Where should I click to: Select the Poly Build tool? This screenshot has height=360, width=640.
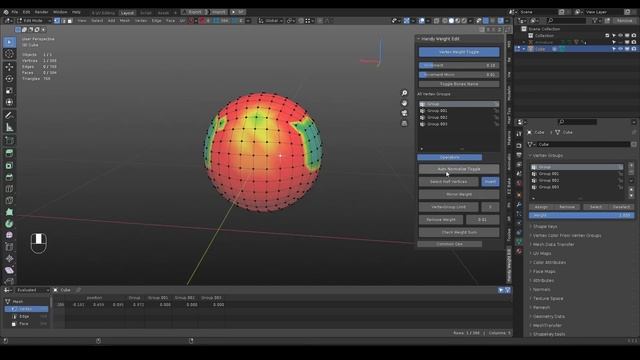tap(9, 212)
